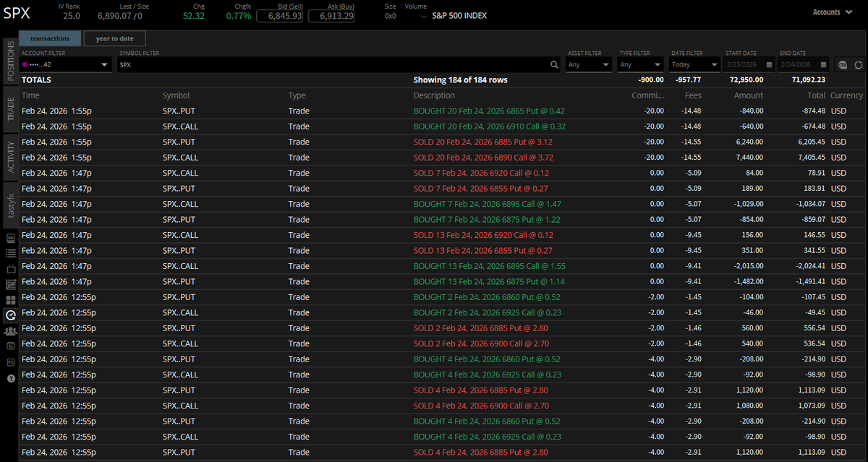Screen dimensions: 868x462
Task: Switch to the transactions tab
Action: click(50, 38)
